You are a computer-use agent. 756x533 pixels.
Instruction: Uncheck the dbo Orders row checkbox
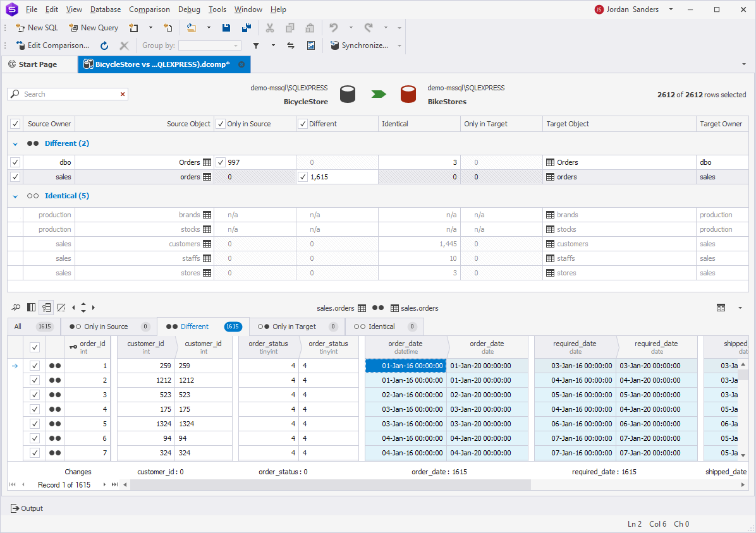point(16,162)
